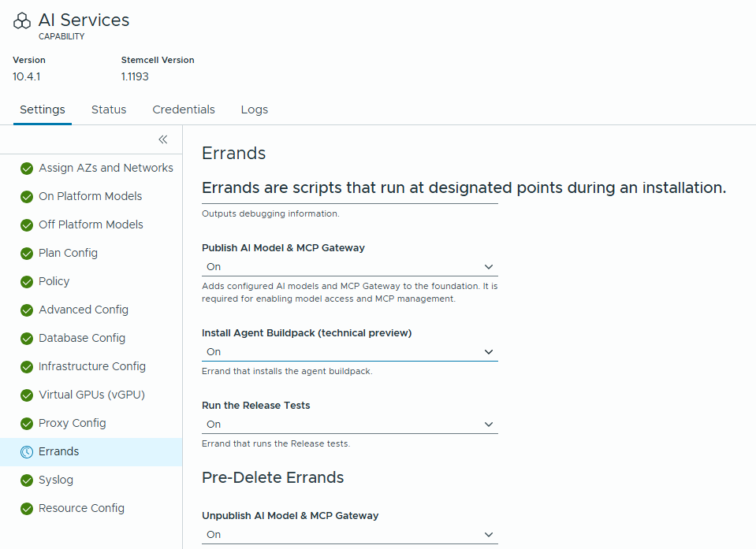The width and height of the screenshot is (756, 549).
Task: Click the pending clock icon beside Errands
Action: (27, 451)
